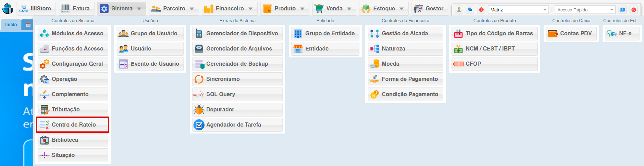Switch to the Início tab
Viewport: 644px width, 166px height.
11,25
